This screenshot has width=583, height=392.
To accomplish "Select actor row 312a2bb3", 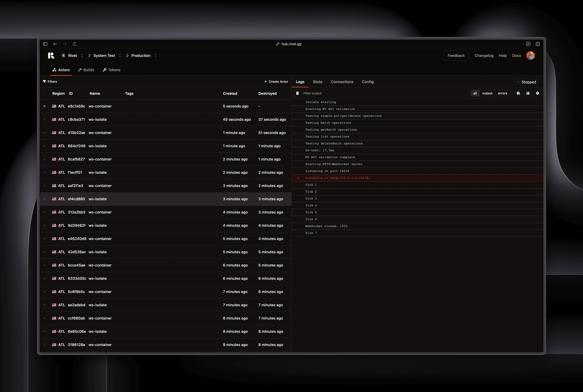I will pos(166,212).
